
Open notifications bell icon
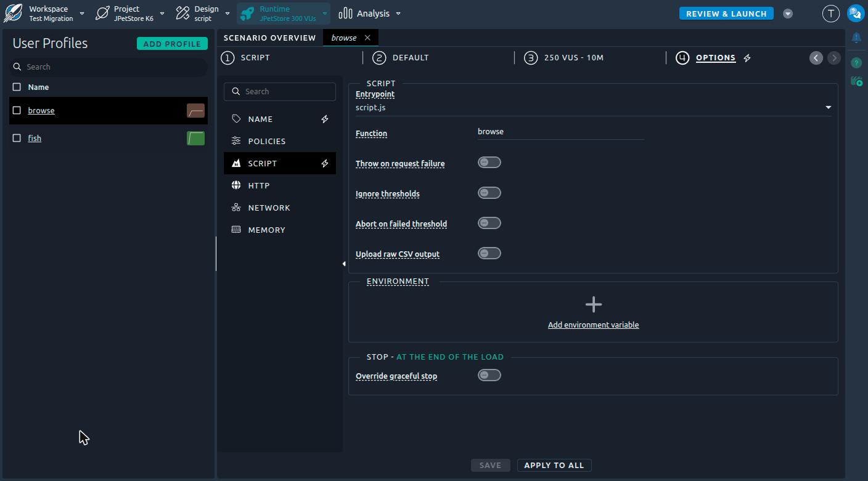click(x=856, y=38)
